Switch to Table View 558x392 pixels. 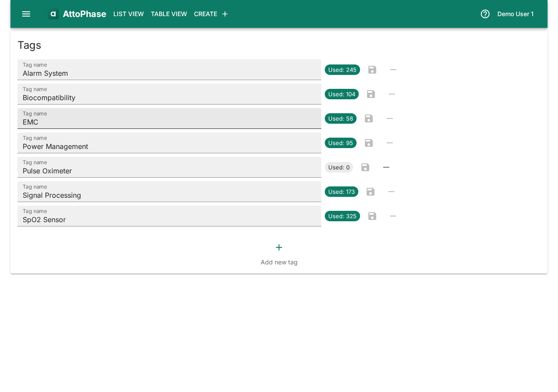coord(169,14)
